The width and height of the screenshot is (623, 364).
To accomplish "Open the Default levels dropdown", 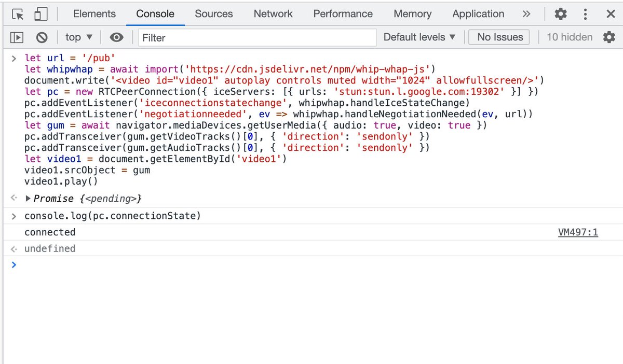I will (419, 37).
